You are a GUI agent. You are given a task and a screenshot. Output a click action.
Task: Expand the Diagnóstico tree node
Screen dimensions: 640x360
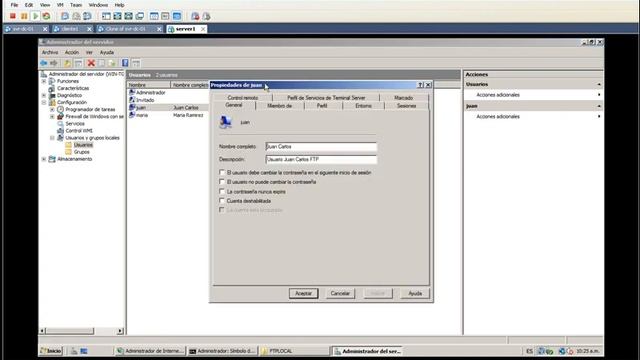point(44,95)
